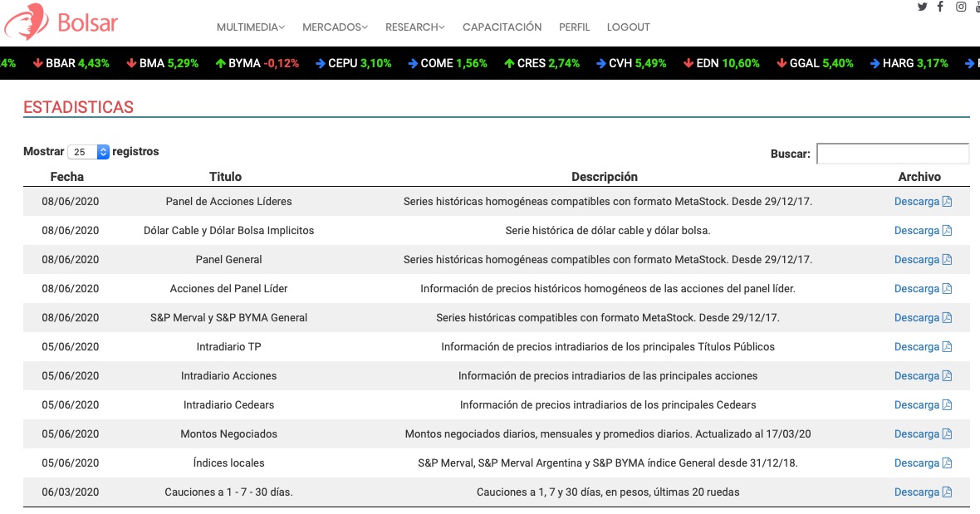Open the Mostrar 25 registros dropdown
This screenshot has width=980, height=514.
pos(88,152)
